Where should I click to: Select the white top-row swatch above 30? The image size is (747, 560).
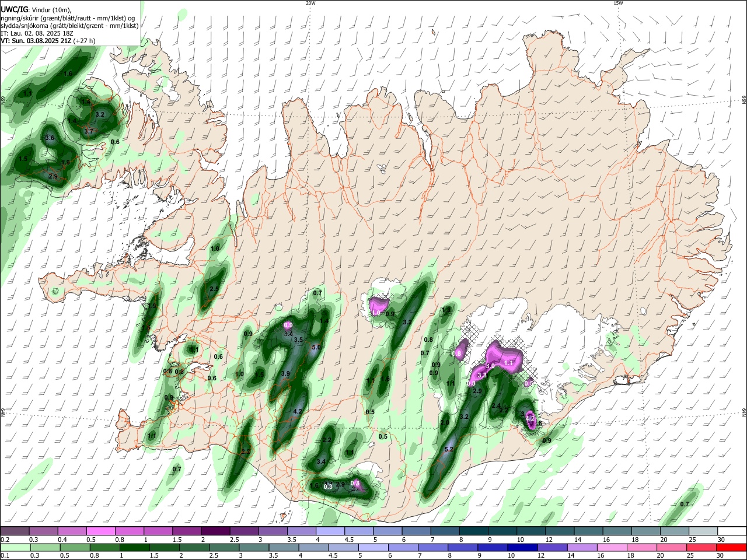732,531
